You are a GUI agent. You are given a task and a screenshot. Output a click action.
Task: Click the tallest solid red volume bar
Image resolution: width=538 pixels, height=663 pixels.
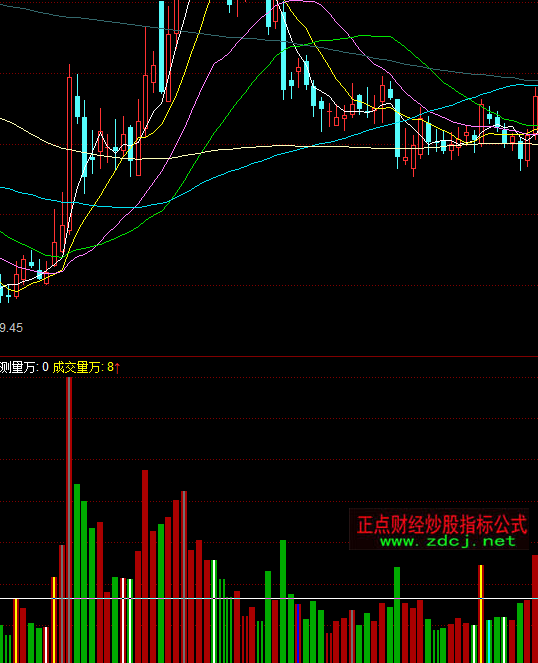click(x=145, y=567)
